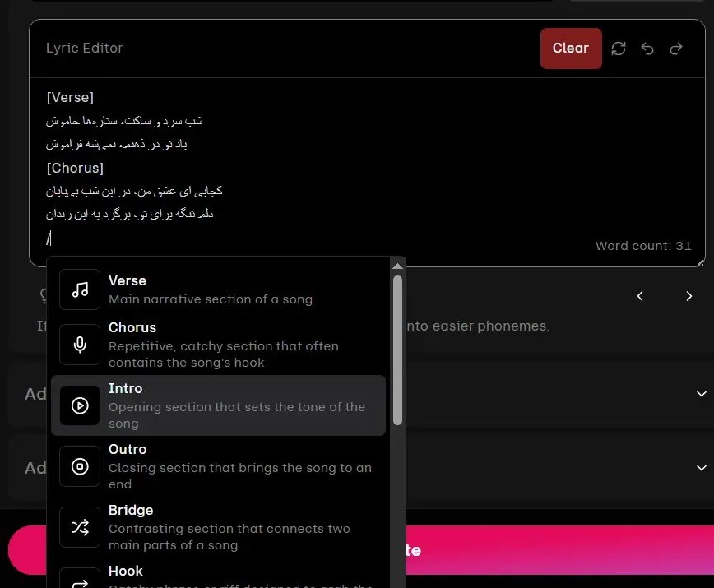Click the Outro stop icon
The height and width of the screenshot is (588, 714).
(x=80, y=466)
